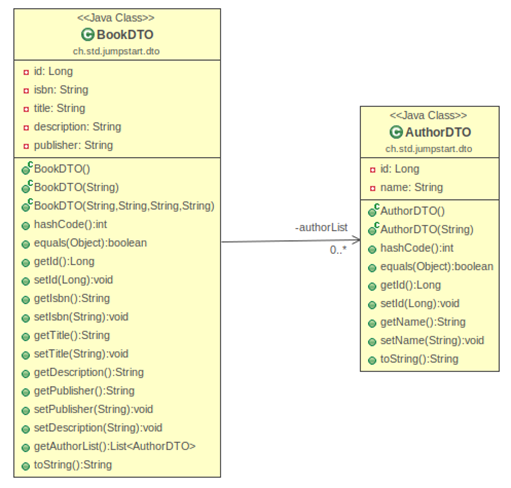The height and width of the screenshot is (488, 511).
Task: Select toString():String in the AuthorDTO class
Action: 419,359
